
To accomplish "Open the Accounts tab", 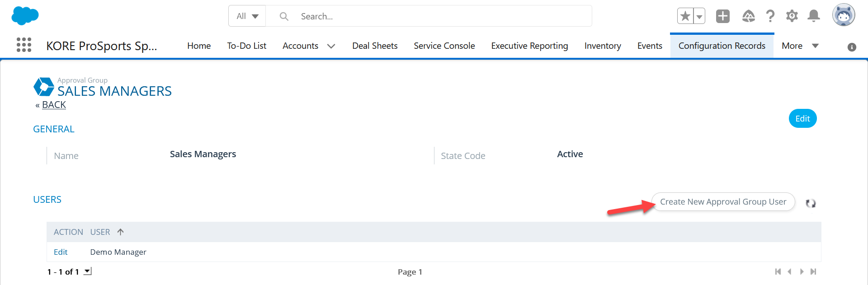I will coord(300,46).
